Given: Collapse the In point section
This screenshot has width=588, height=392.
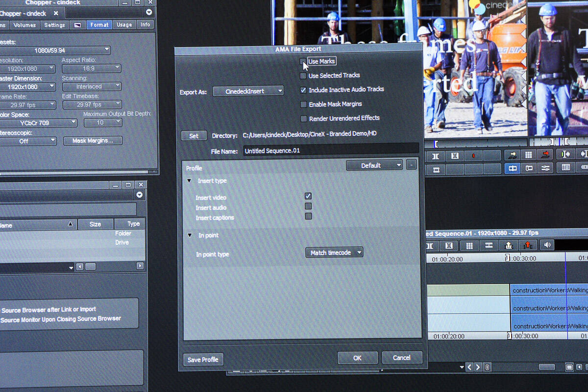Looking at the screenshot, I should (189, 235).
